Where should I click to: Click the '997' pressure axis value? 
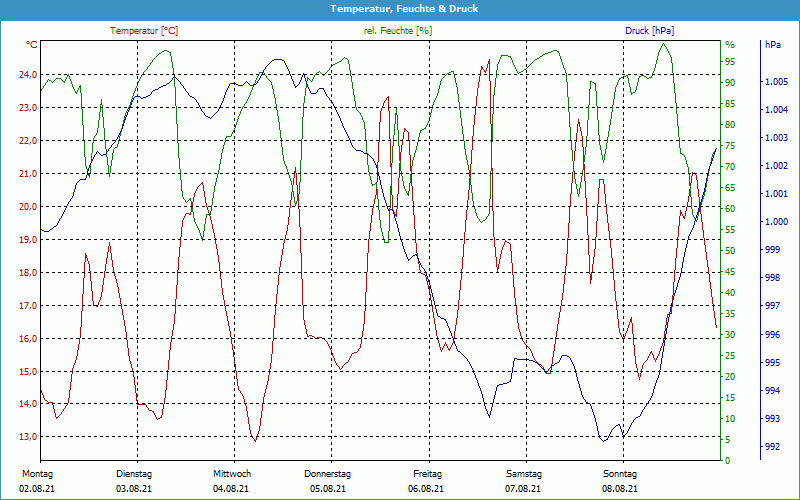[773, 306]
